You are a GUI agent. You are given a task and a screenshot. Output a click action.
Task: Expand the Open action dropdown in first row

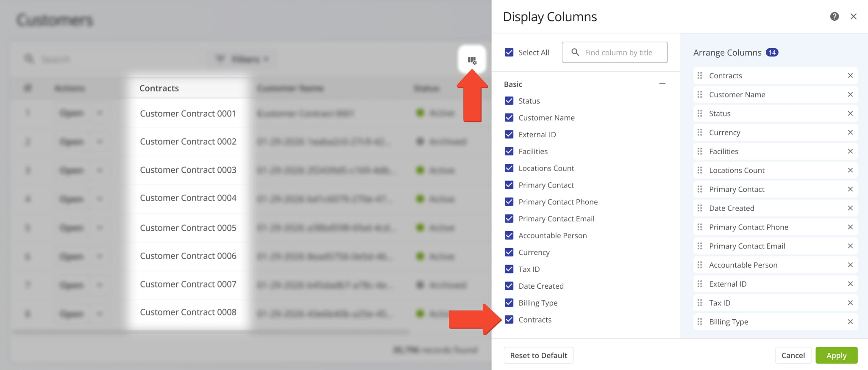click(100, 113)
